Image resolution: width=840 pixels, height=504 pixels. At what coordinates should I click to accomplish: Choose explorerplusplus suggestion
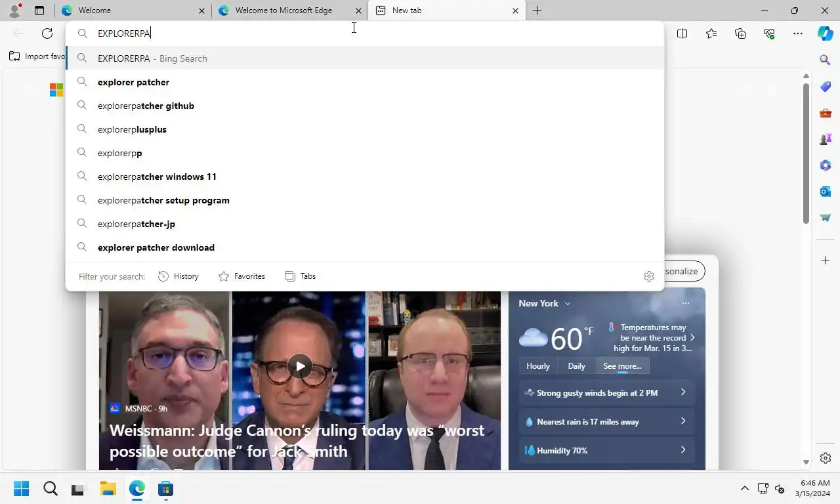pyautogui.click(x=365, y=129)
